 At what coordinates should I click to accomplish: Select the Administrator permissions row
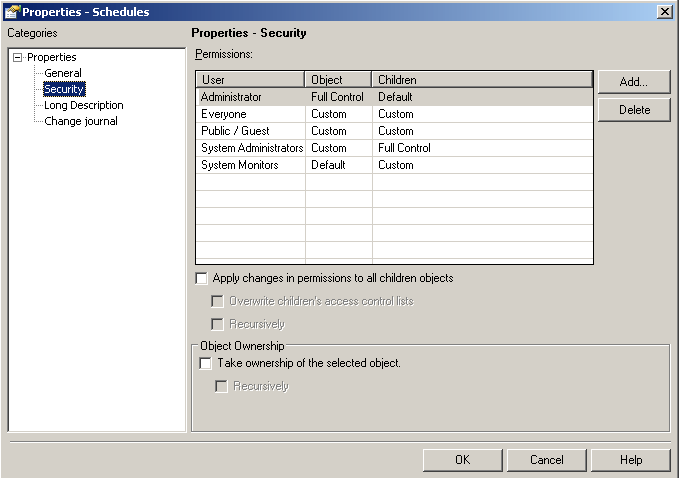tap(395, 97)
